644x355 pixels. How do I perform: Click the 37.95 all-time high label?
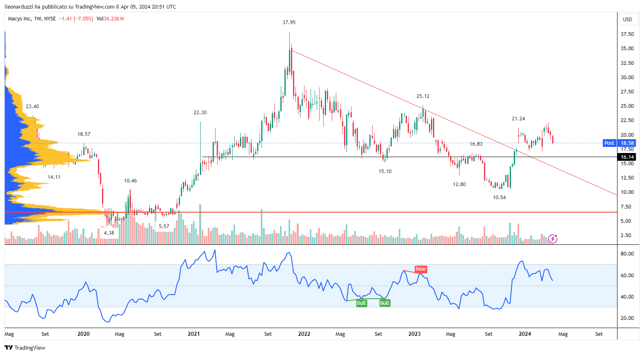point(289,22)
